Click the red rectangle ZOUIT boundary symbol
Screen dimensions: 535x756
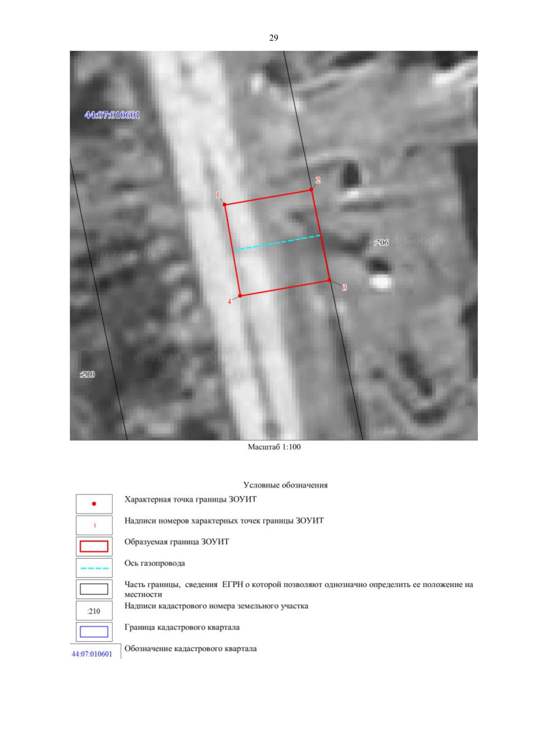pyautogui.click(x=94, y=546)
